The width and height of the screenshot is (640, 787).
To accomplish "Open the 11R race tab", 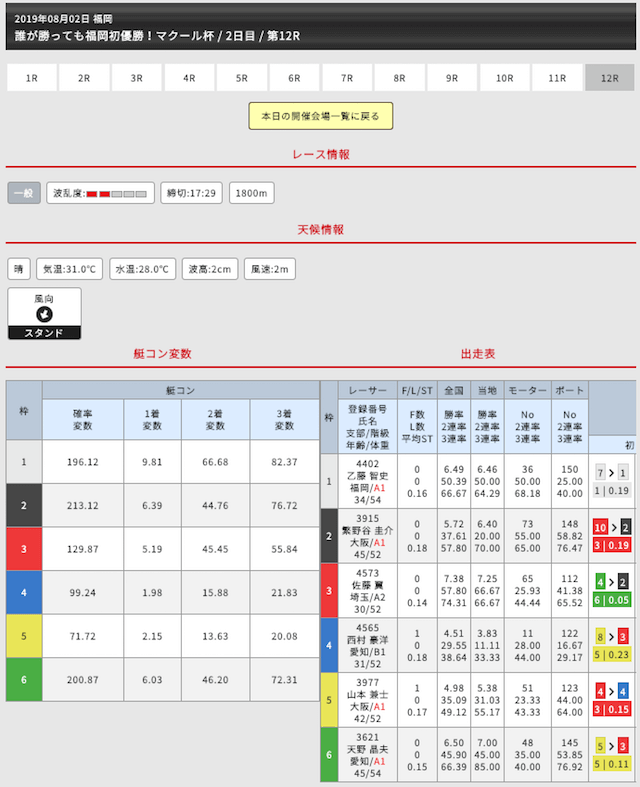I will [x=557, y=78].
